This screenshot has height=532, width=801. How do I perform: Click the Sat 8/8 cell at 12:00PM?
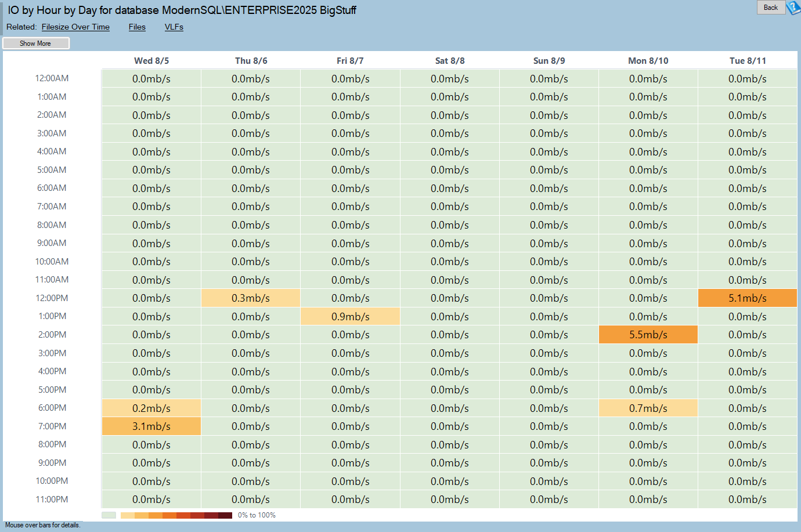click(x=450, y=298)
